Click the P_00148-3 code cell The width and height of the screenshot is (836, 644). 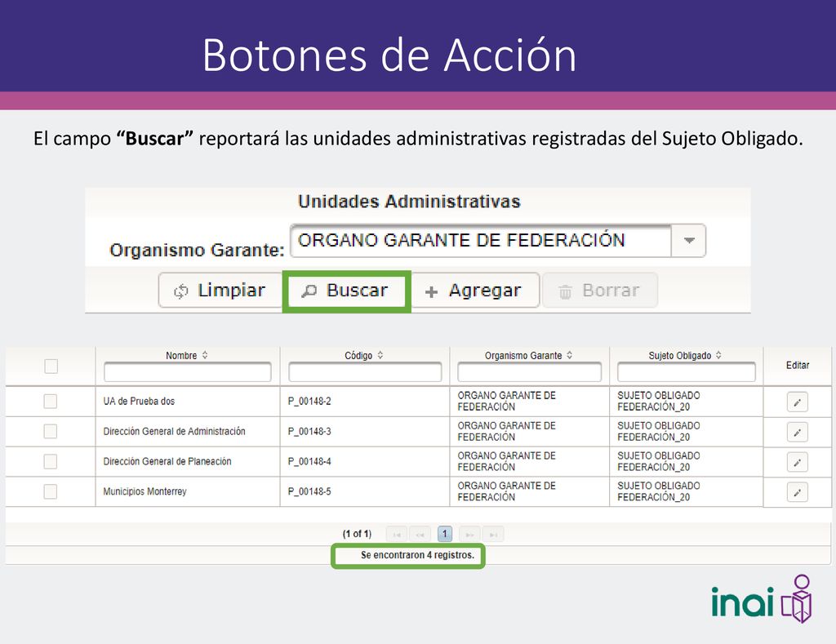click(309, 431)
